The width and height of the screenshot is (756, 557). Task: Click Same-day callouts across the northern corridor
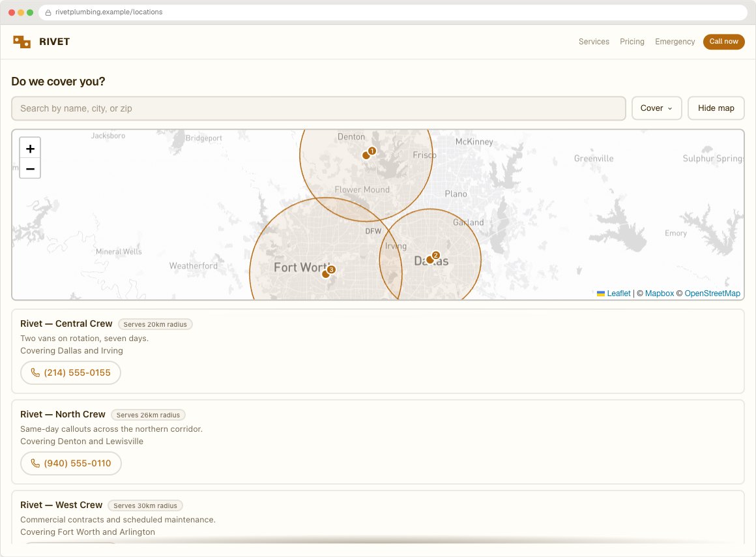click(x=111, y=429)
